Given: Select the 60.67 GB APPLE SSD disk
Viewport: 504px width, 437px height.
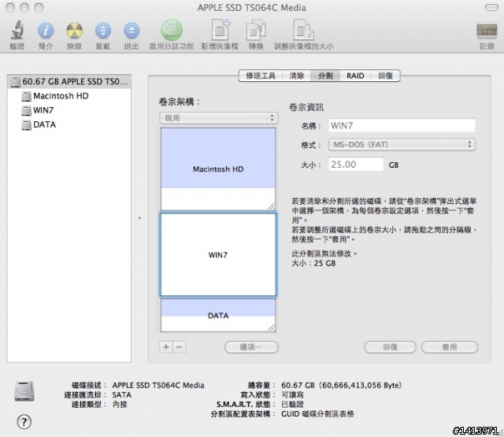Looking at the screenshot, I should 69,82.
